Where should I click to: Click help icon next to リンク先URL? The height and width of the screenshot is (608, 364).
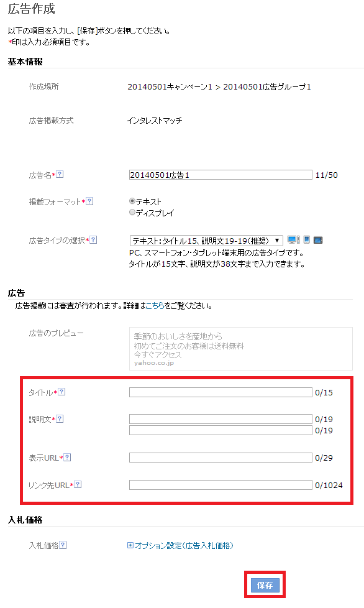(x=78, y=485)
